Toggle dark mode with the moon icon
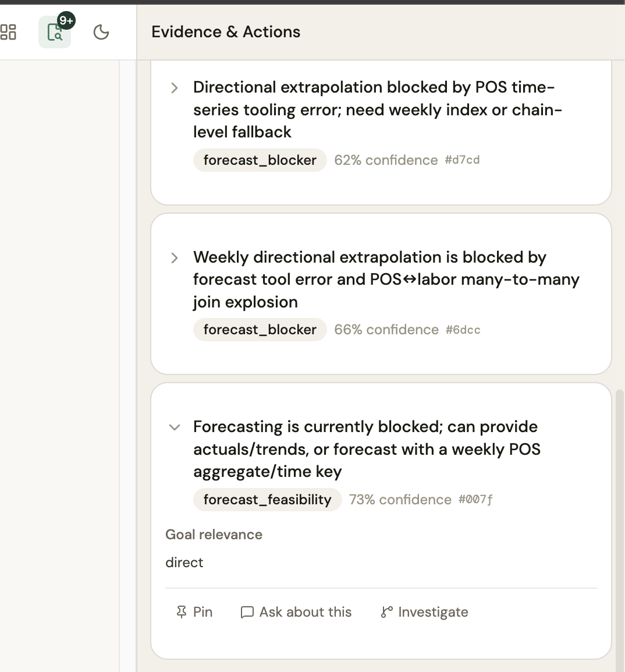Image resolution: width=625 pixels, height=672 pixels. (101, 32)
